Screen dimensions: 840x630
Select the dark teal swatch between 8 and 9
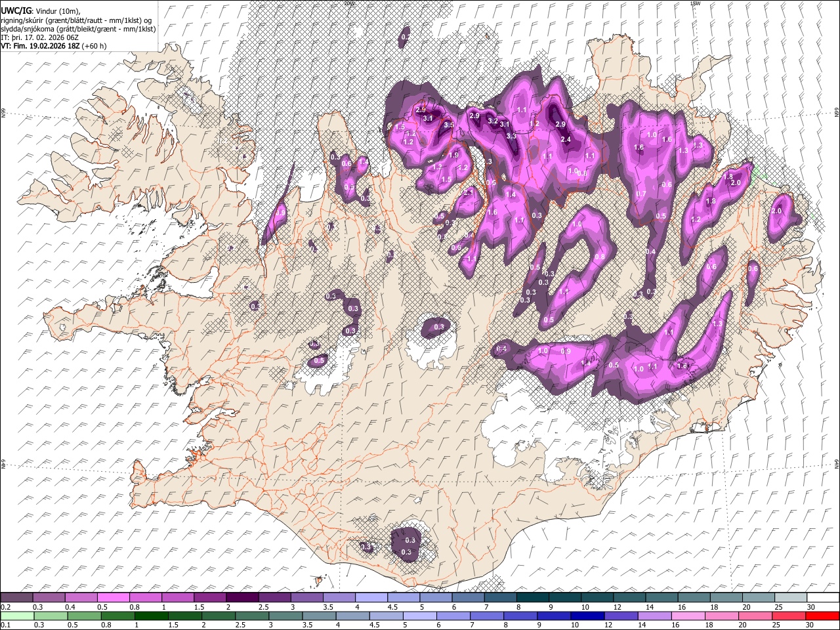[532, 598]
